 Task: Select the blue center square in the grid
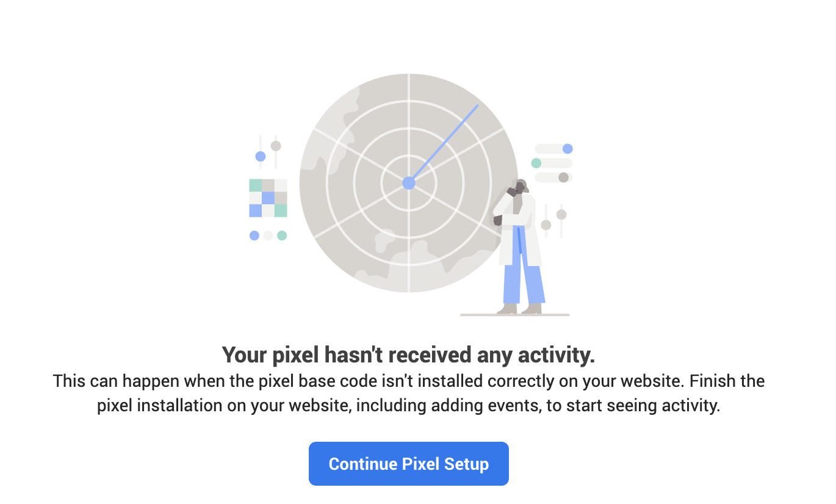click(x=268, y=198)
